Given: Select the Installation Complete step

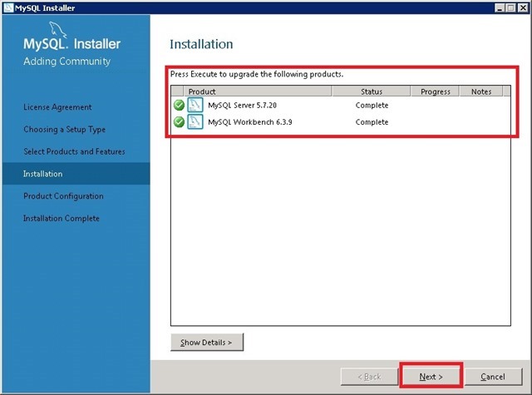Looking at the screenshot, I should pyautogui.click(x=62, y=218).
